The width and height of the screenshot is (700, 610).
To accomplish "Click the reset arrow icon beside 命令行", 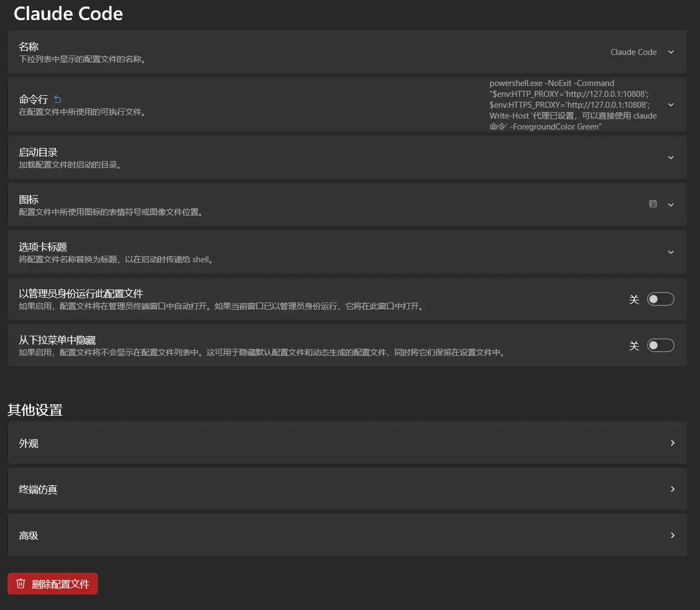I will pos(58,99).
